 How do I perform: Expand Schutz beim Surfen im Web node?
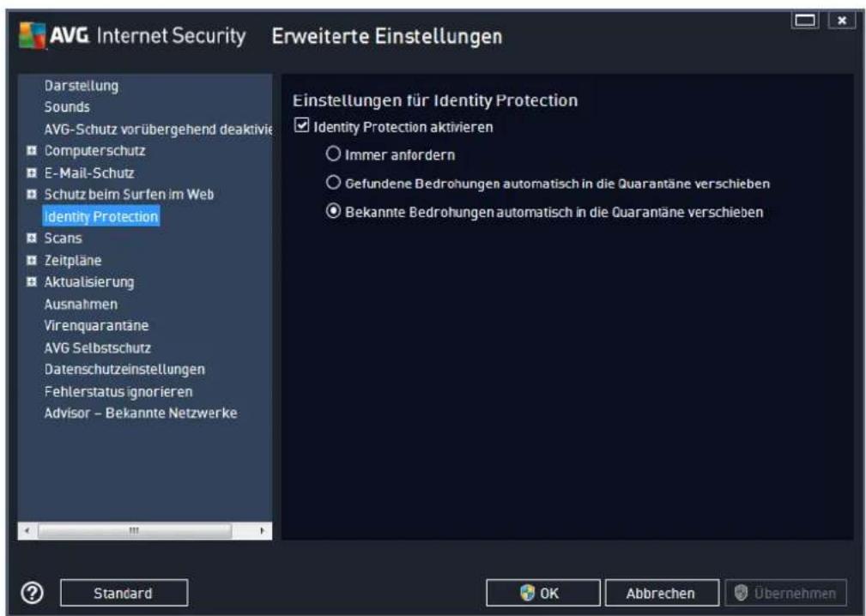32,194
